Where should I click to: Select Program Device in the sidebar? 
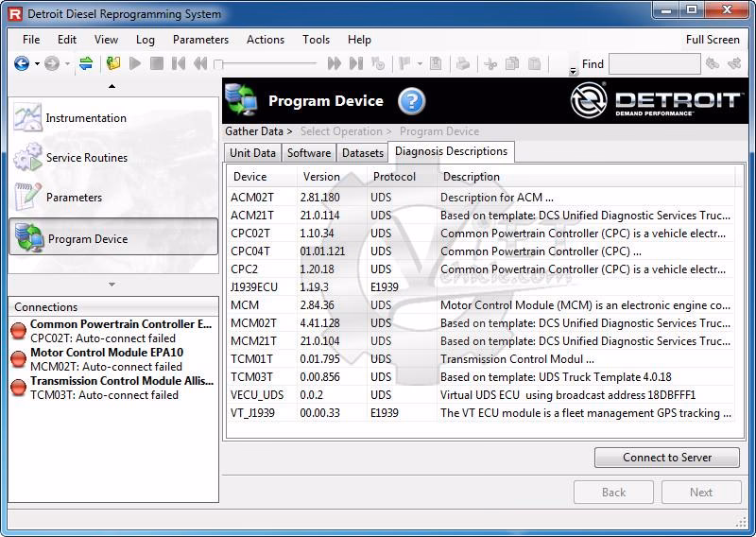[113, 237]
